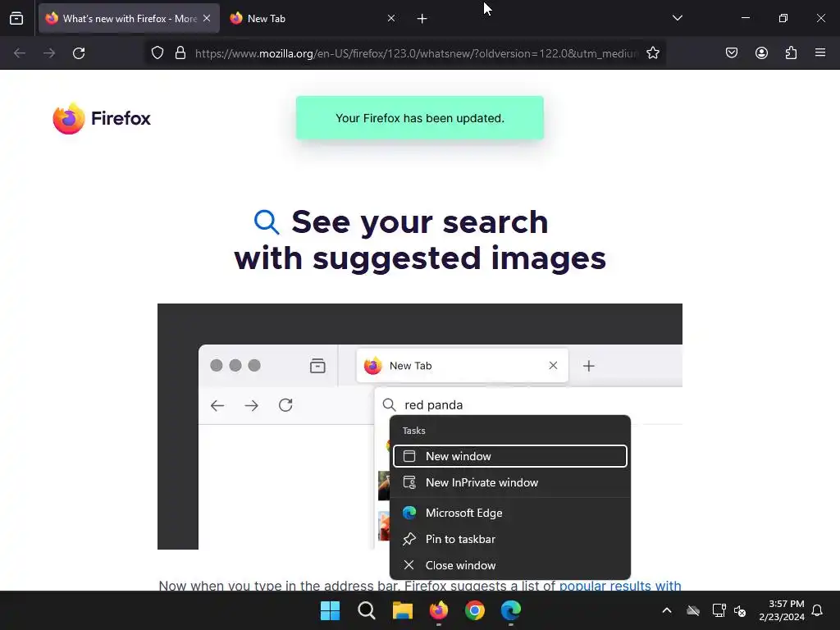
Task: Open the popular results with link
Action: click(x=620, y=586)
